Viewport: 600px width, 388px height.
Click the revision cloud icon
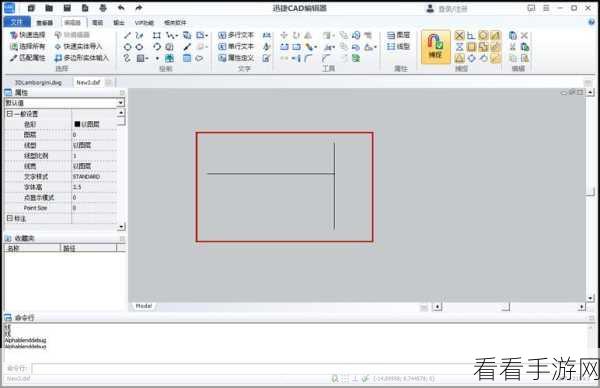pyautogui.click(x=199, y=58)
